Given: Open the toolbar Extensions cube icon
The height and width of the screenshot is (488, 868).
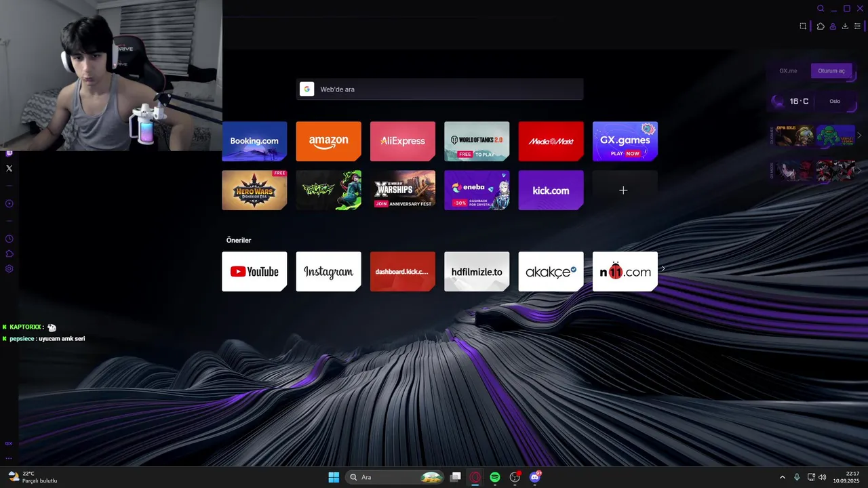Looking at the screenshot, I should pyautogui.click(x=821, y=26).
